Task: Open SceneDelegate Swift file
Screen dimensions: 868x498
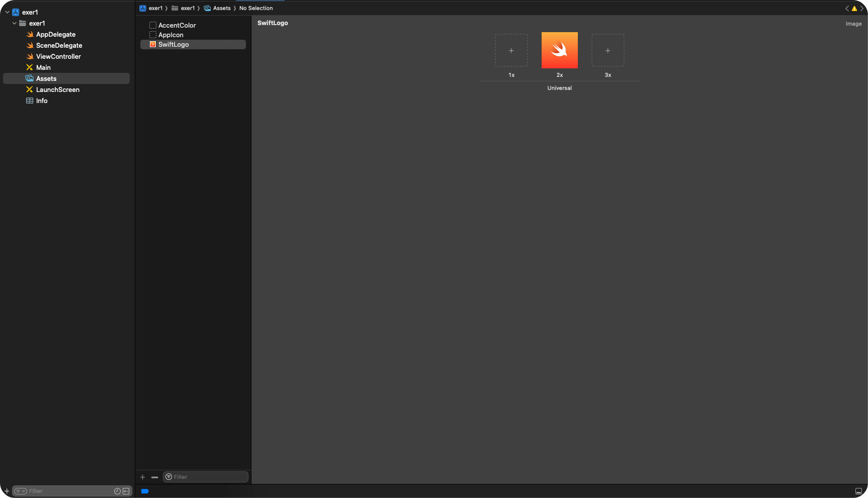Action: [x=59, y=45]
